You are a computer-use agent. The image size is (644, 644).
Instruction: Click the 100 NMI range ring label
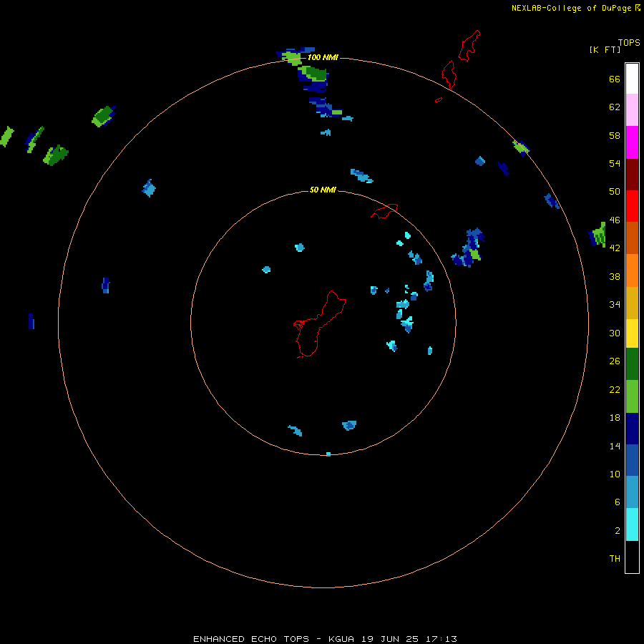323,57
